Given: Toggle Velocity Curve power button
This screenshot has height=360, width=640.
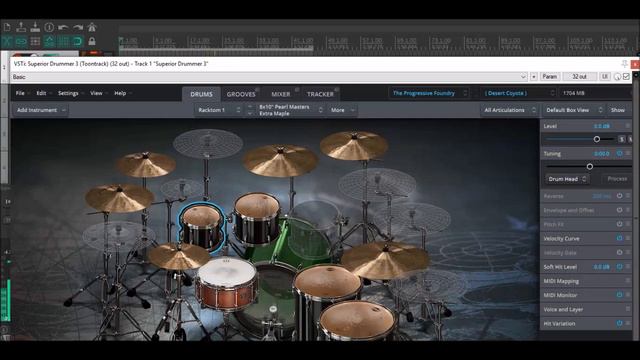Looking at the screenshot, I should point(619,238).
